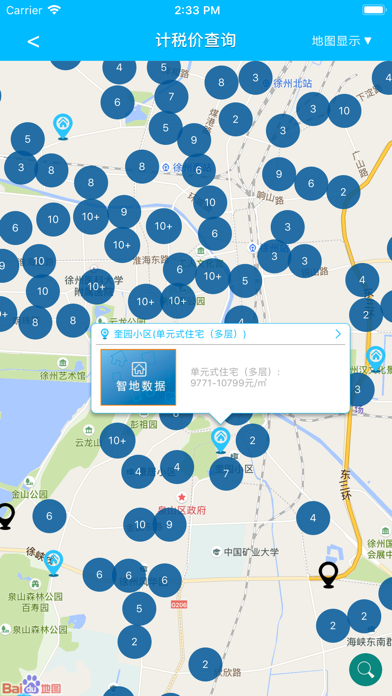Open cluster 2 right of selected house pin
Viewport: 392px width, 696px height.
(x=253, y=440)
